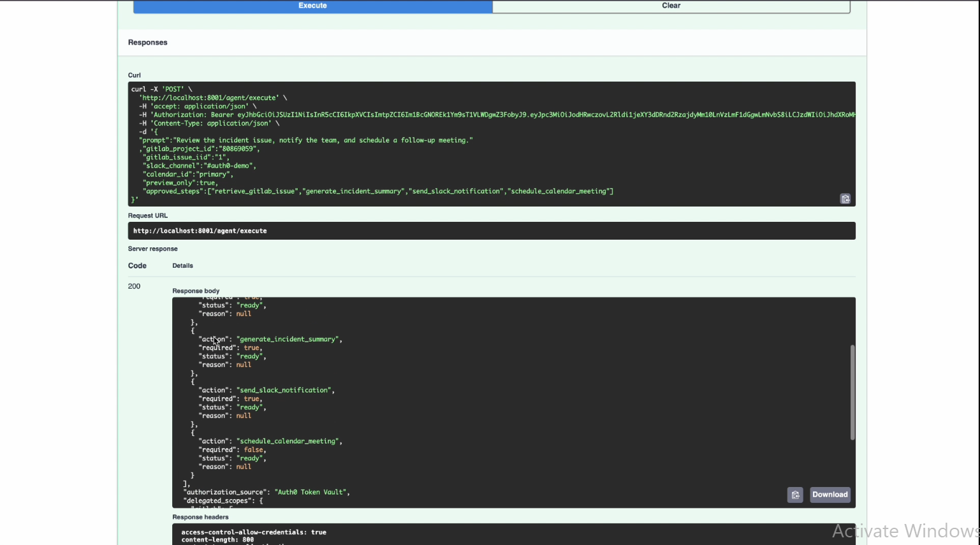Click the Clear button

[x=671, y=6]
